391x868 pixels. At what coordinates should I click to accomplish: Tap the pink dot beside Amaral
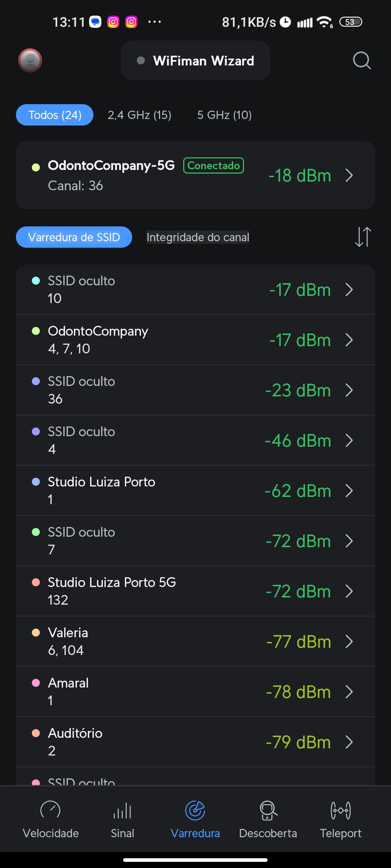[36, 683]
